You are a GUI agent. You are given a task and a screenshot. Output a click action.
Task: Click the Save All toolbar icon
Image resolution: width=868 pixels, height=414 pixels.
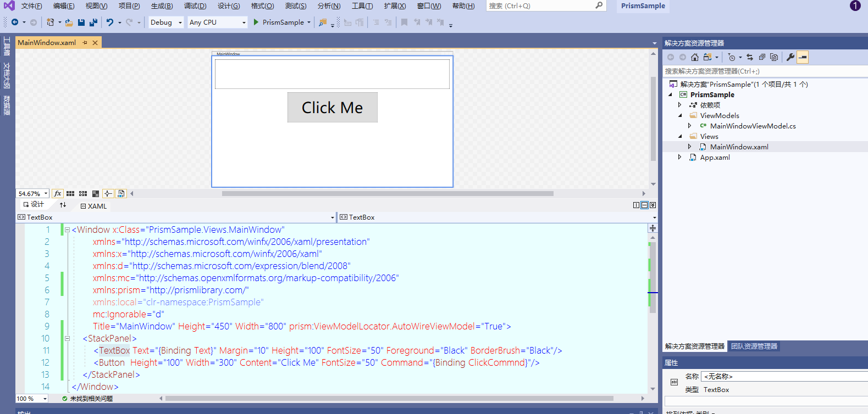click(x=93, y=23)
